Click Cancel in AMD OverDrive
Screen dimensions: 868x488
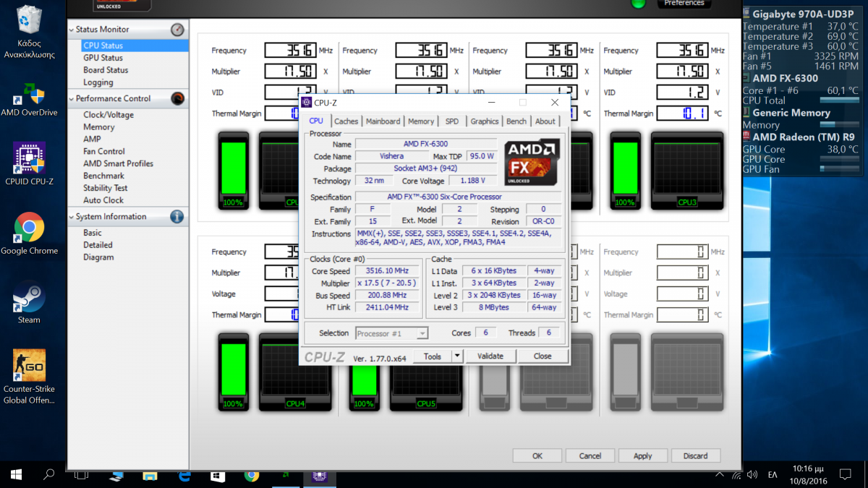pyautogui.click(x=590, y=455)
